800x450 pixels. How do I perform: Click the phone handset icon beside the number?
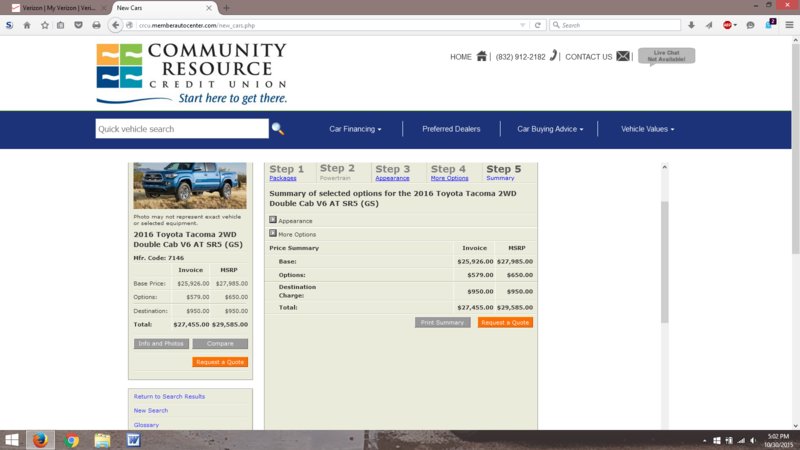pyautogui.click(x=553, y=56)
